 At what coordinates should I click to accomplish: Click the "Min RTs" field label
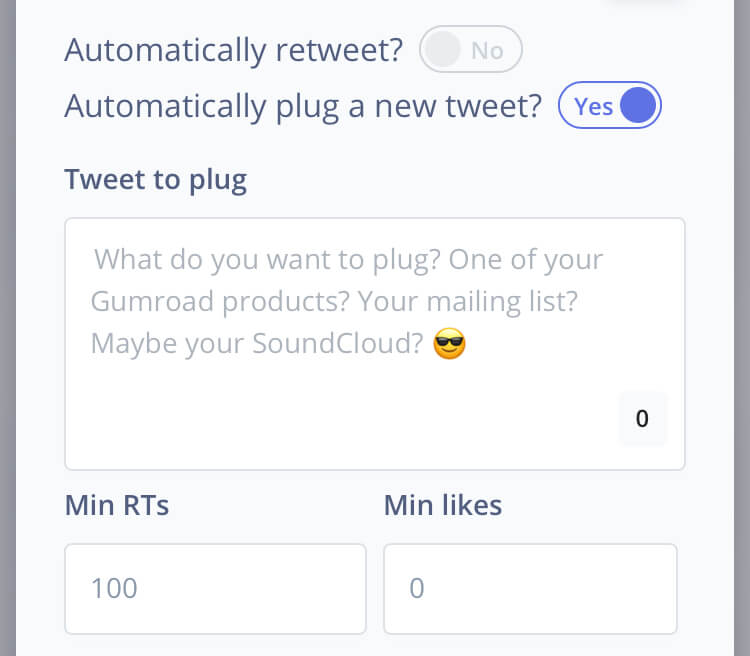[117, 505]
